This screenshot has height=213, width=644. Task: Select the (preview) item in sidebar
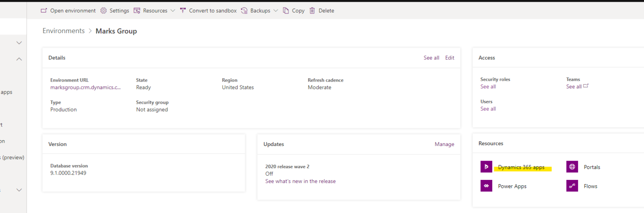(x=13, y=158)
